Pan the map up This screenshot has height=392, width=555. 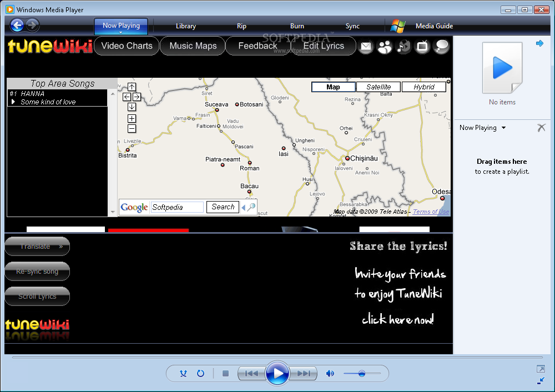tap(132, 87)
